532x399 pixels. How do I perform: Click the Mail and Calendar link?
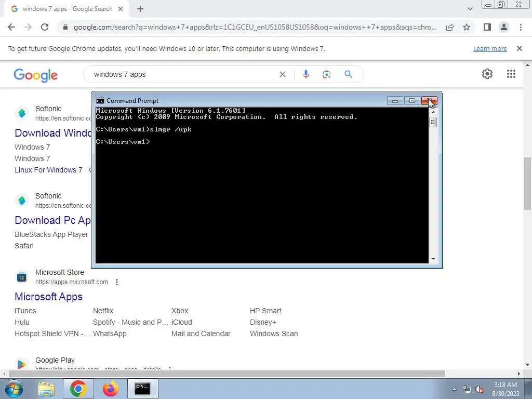point(201,334)
